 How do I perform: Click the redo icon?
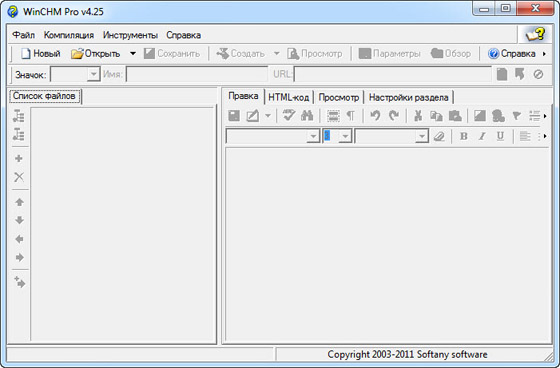pos(394,116)
